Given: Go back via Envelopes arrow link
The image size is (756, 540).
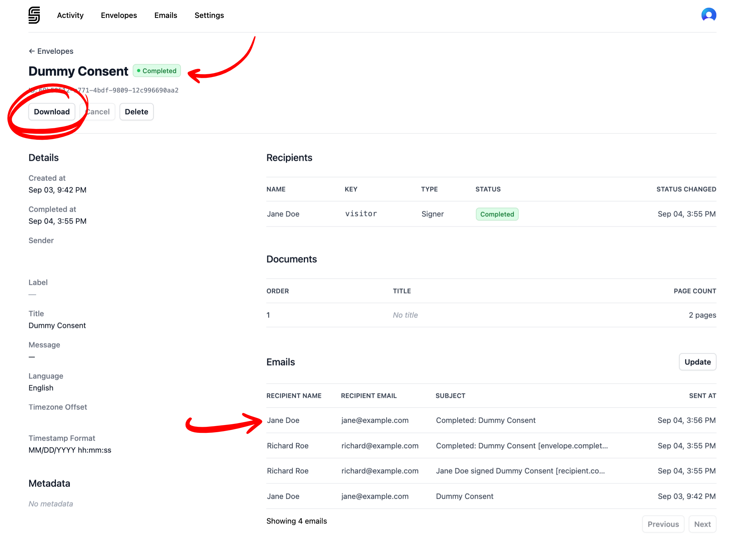Looking at the screenshot, I should (51, 51).
